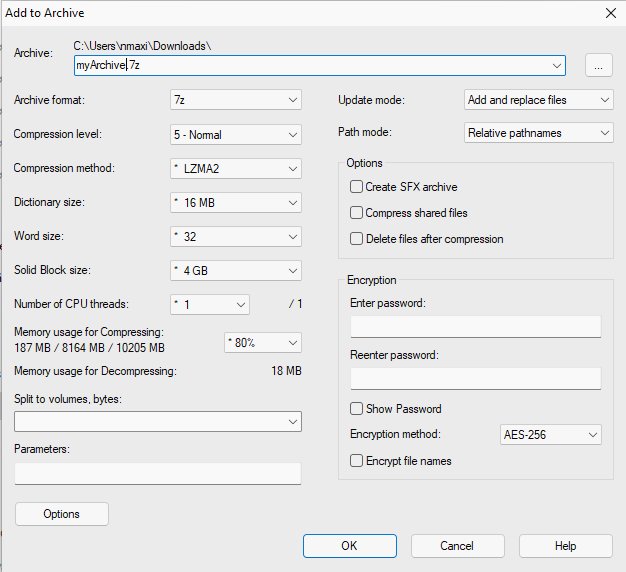Open Number of CPU threads dropdown
626x572 pixels.
(209, 304)
